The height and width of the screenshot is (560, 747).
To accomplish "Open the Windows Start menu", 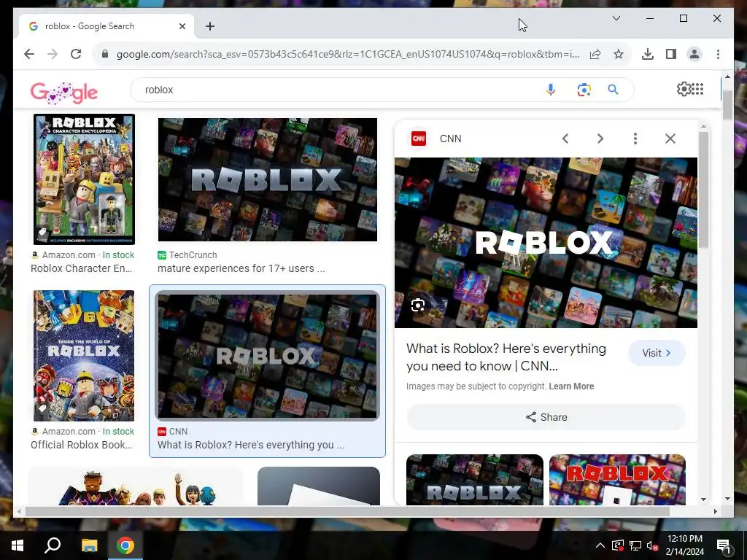I will point(18,545).
